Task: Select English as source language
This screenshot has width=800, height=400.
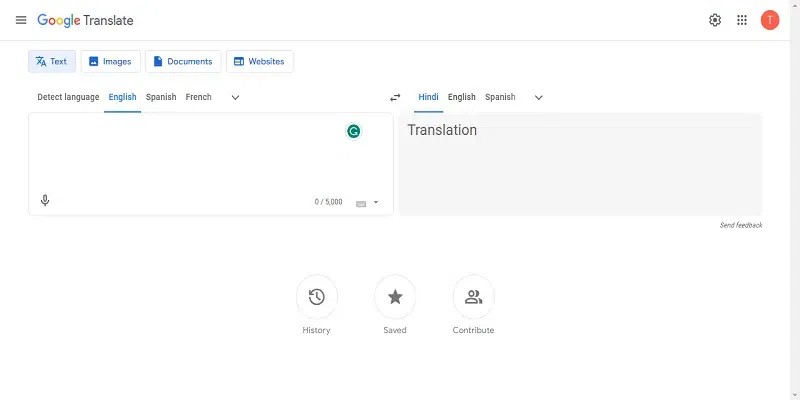Action: [x=122, y=97]
